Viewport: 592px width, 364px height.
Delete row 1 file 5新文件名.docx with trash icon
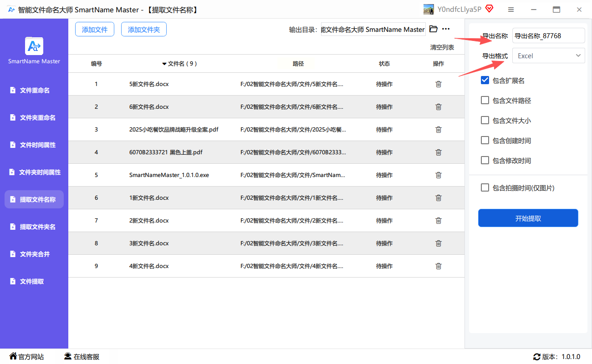click(438, 84)
